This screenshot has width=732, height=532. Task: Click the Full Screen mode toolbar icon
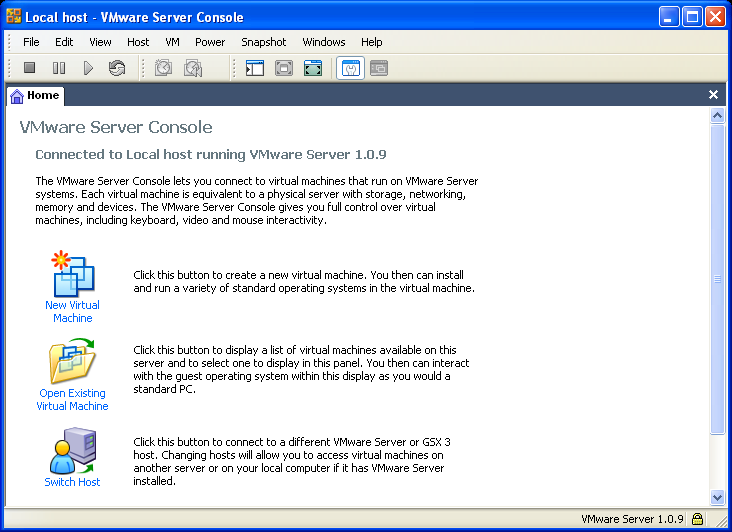pos(313,68)
